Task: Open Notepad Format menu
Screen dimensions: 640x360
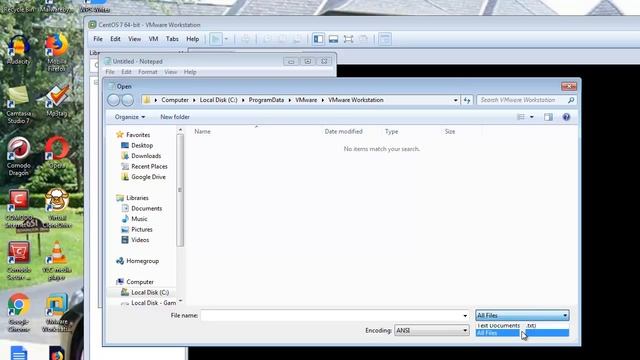Action: point(147,72)
